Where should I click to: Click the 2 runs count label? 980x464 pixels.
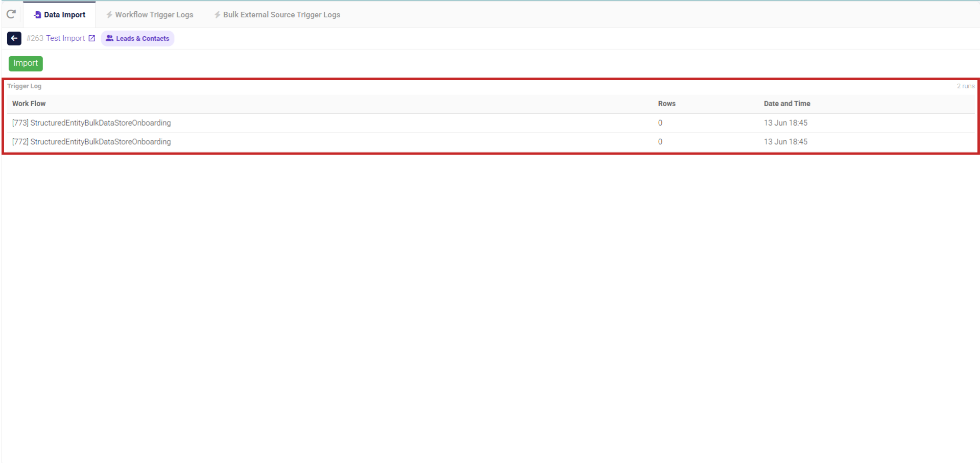pyautogui.click(x=965, y=86)
